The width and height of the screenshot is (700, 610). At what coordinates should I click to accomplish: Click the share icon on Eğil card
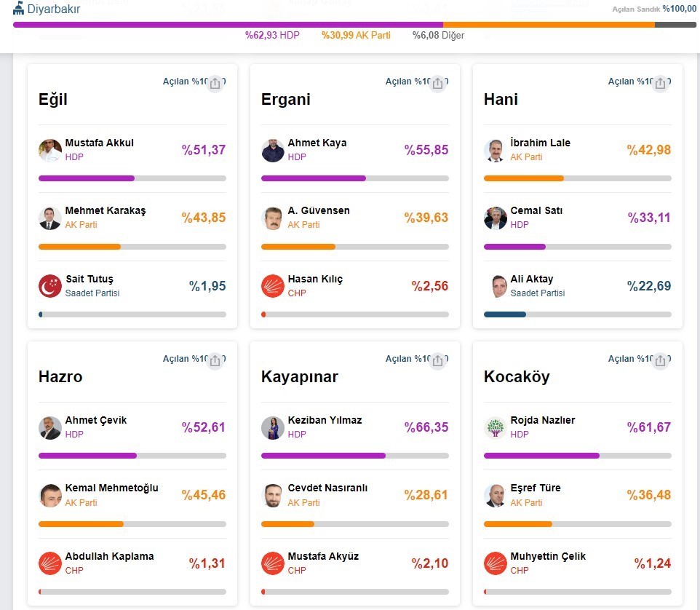[215, 84]
